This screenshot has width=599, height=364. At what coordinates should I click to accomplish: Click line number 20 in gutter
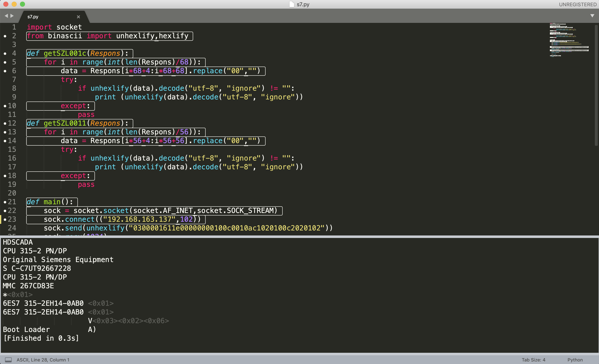coord(12,193)
